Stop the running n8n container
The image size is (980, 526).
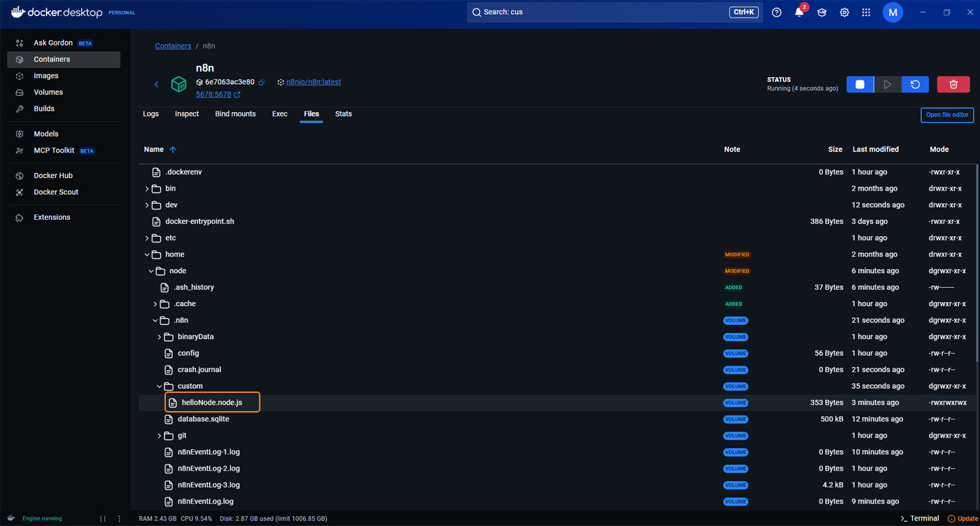coord(860,84)
